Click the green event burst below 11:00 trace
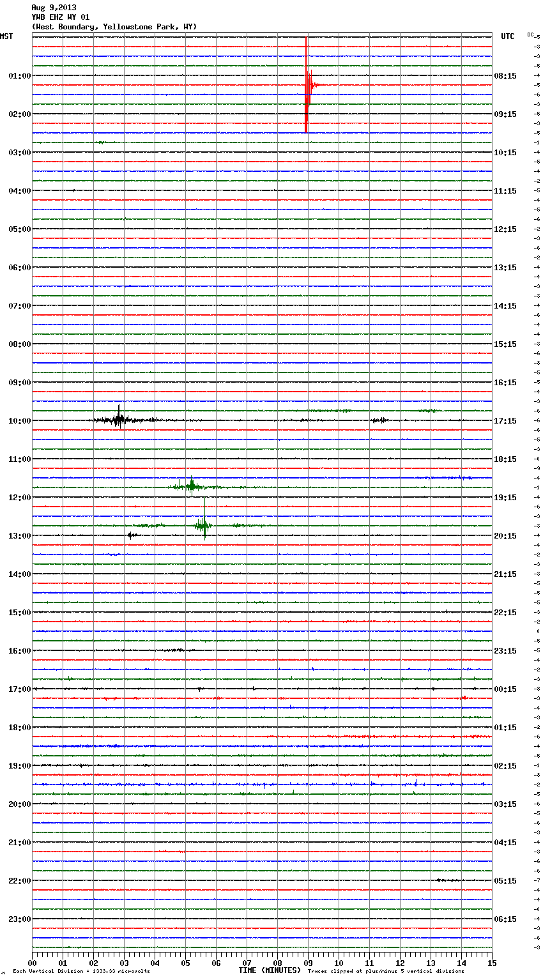 click(192, 487)
